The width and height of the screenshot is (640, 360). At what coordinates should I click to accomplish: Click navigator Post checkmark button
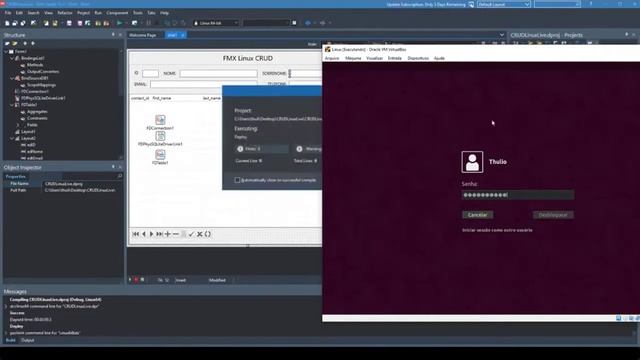[191, 234]
